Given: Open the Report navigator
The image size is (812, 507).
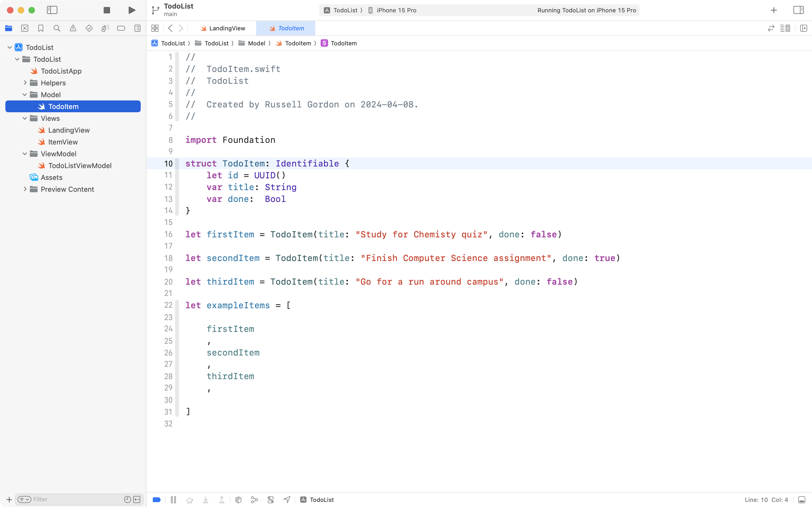Looking at the screenshot, I should 137,28.
